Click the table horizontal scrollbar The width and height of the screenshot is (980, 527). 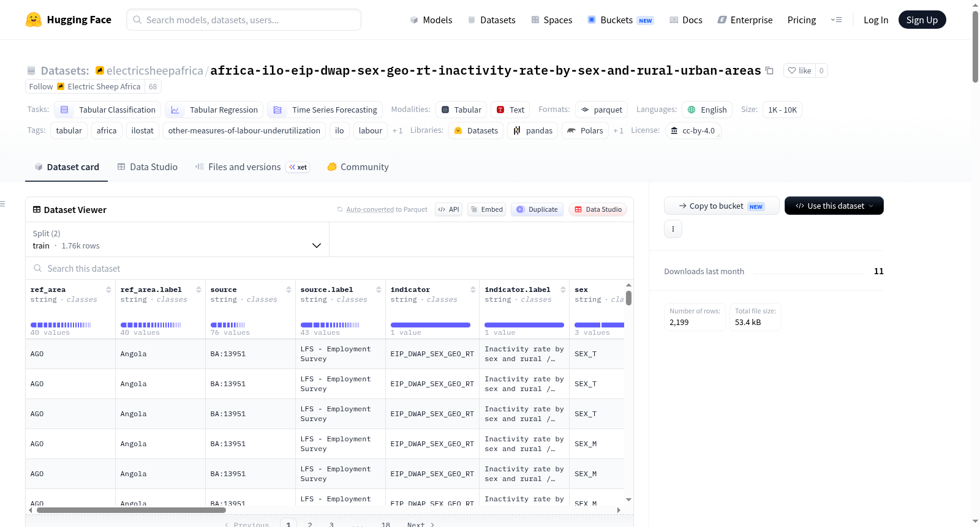(x=131, y=510)
